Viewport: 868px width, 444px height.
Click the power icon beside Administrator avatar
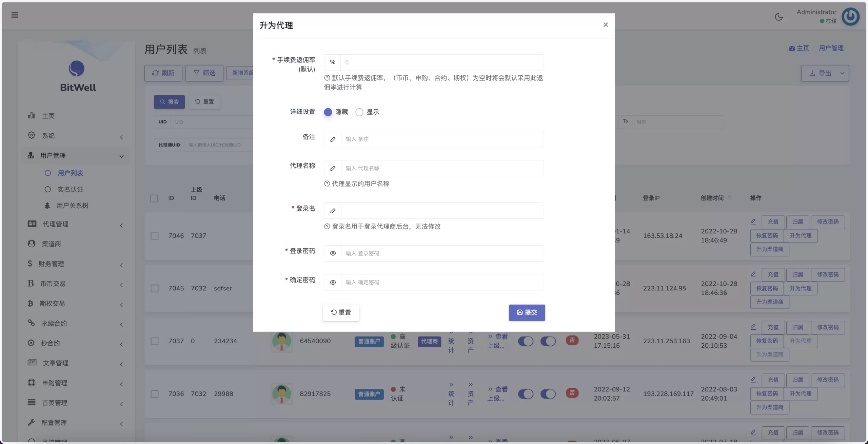click(850, 16)
